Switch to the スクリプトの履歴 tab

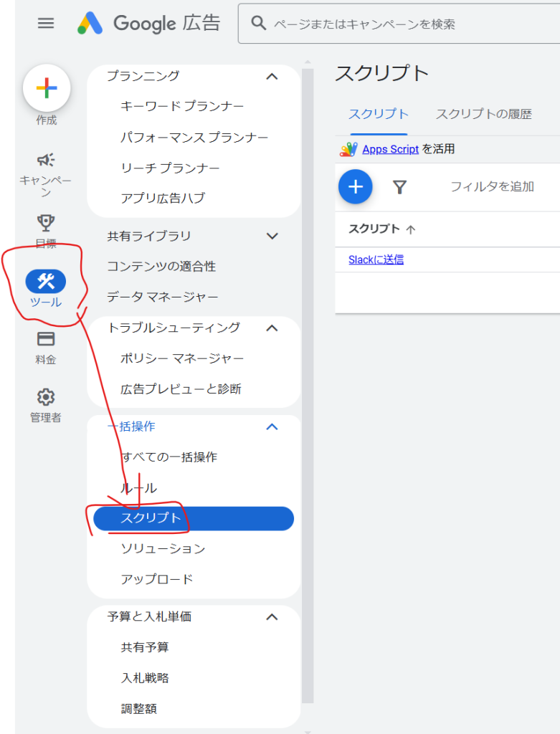pos(483,114)
